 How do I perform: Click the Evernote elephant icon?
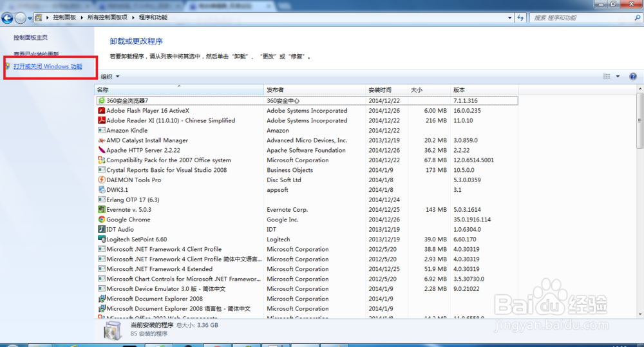click(102, 209)
